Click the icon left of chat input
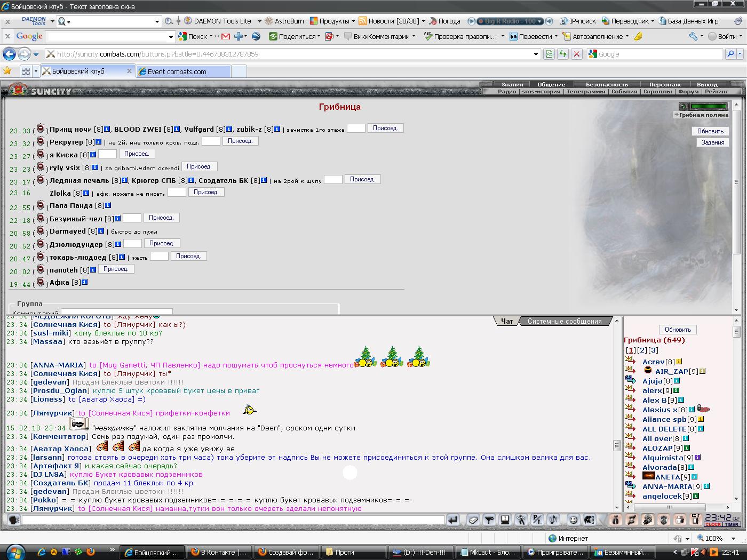 pyautogui.click(x=14, y=520)
